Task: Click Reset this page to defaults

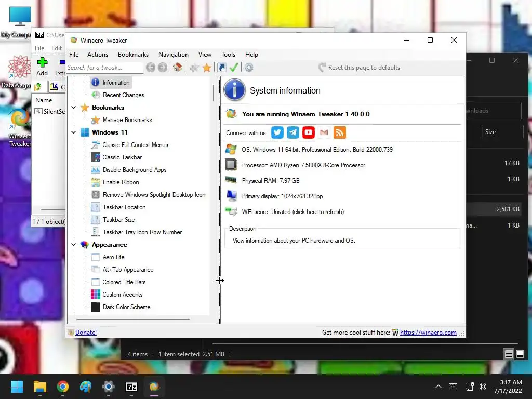Action: [360, 68]
